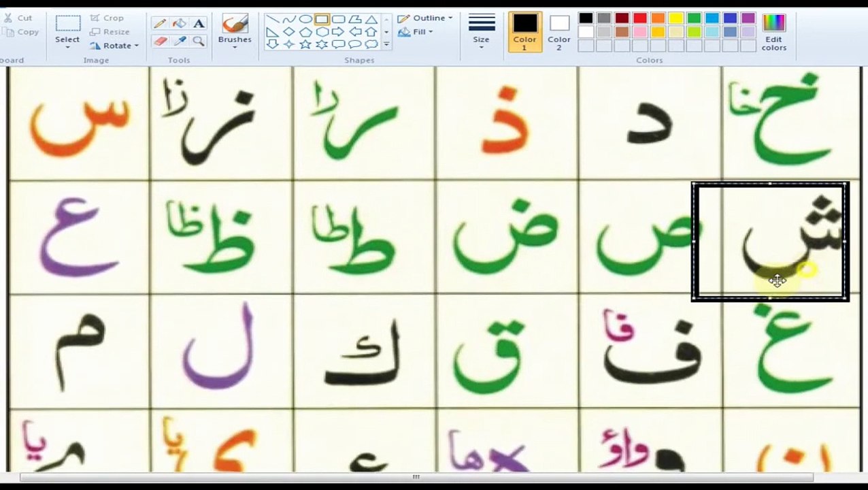Image resolution: width=868 pixels, height=490 pixels.
Task: Click the Resize button
Action: point(110,32)
